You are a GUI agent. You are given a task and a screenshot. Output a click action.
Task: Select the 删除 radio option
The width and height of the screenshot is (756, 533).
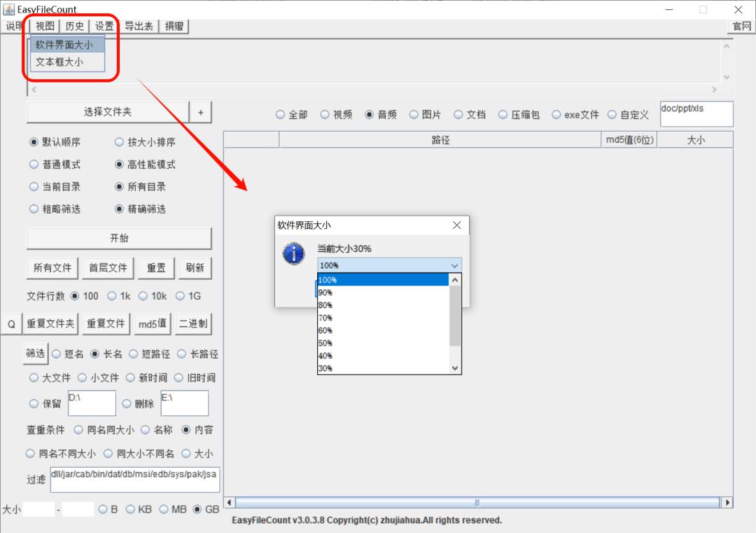pos(139,403)
